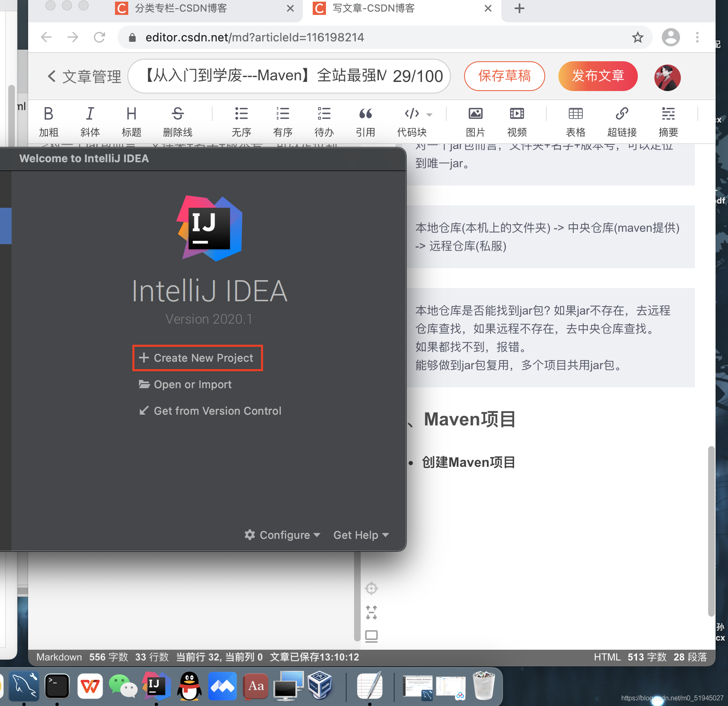728x706 pixels.
Task: Add a hyperlink using the 超链接 icon
Action: [622, 121]
